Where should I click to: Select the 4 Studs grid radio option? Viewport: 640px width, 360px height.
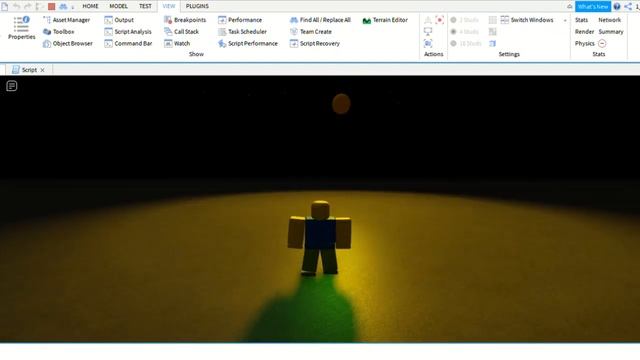pyautogui.click(x=464, y=31)
